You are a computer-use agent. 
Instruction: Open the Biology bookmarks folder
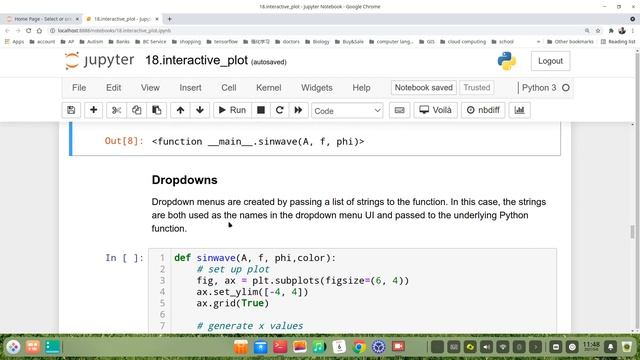(317, 42)
